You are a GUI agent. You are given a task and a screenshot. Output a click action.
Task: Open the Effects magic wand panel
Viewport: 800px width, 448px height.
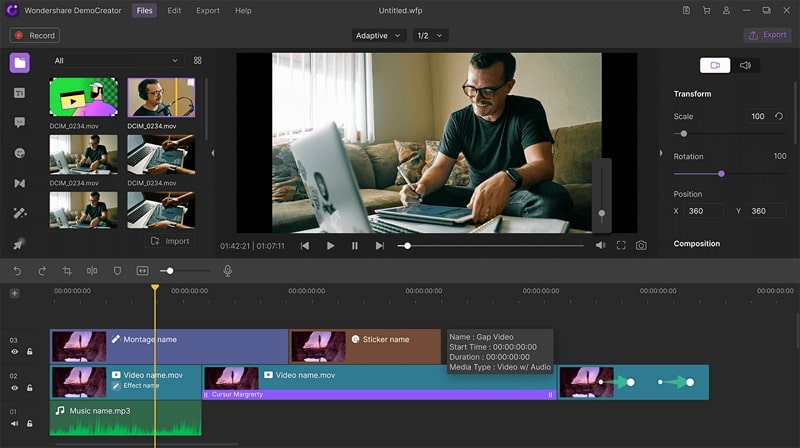point(19,213)
